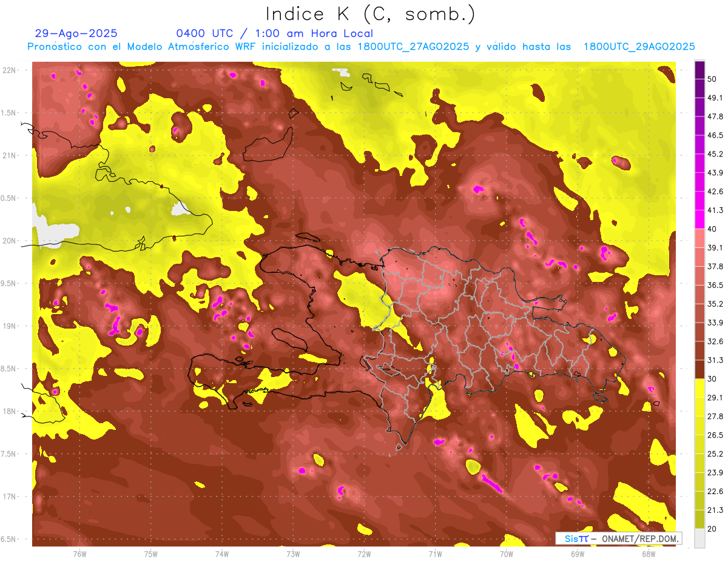Click the legend value "21.3"

(715, 510)
